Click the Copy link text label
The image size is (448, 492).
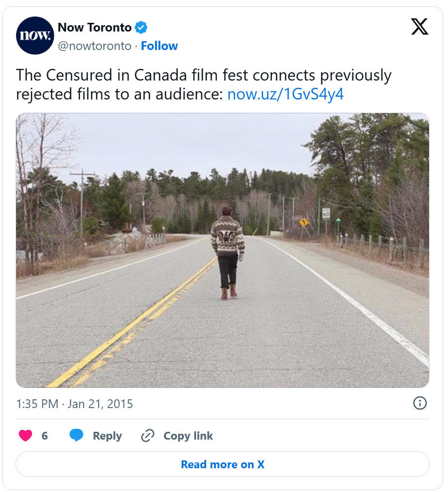(x=188, y=436)
